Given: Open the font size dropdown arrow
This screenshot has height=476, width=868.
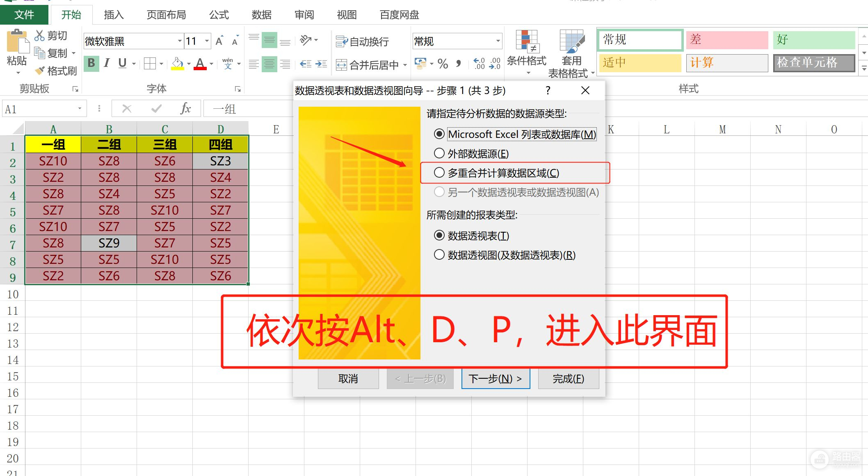Looking at the screenshot, I should [x=207, y=41].
